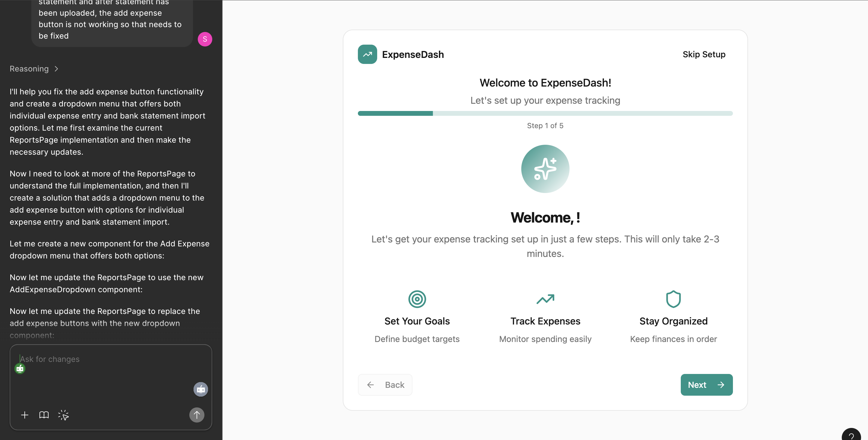Open the book knowledge icon
Screen dimensions: 868x440
pos(44,415)
